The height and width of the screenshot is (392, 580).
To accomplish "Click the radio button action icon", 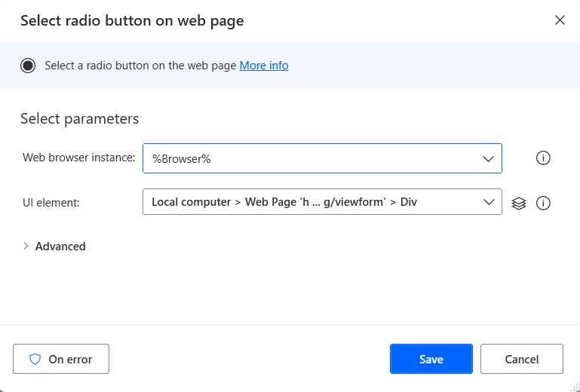I will point(28,66).
